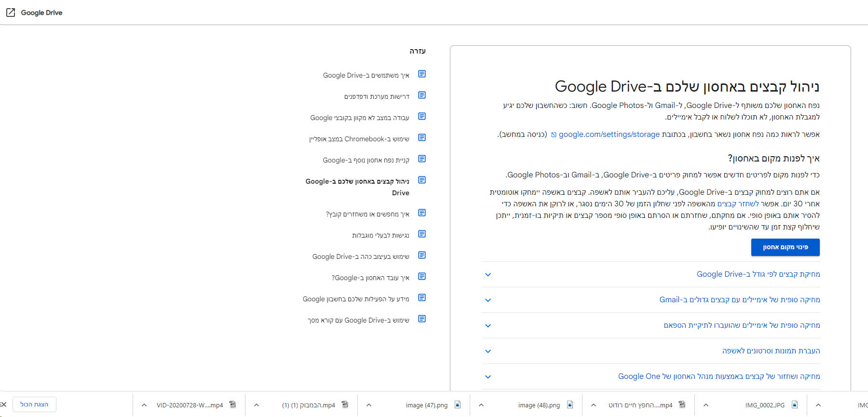Click 'הצגת הכול' in the downloads bar
The image size is (868, 417).
tap(34, 404)
